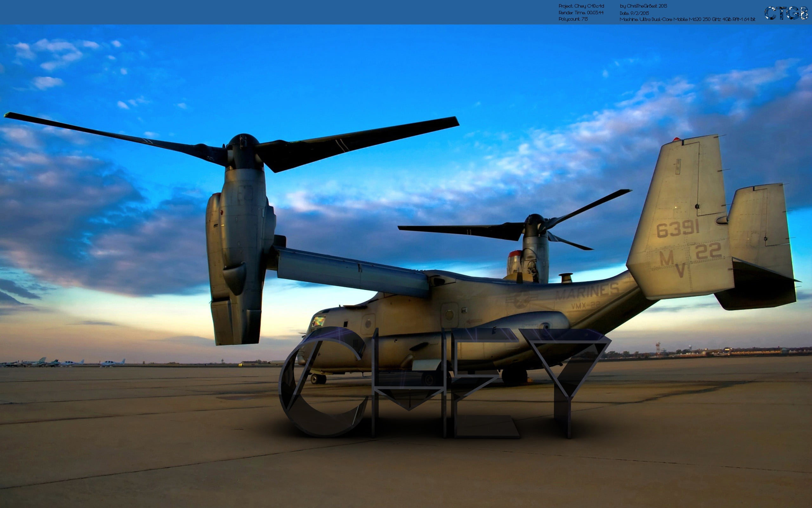Viewport: 812px width, 508px height.
Task: Click the 'Render Time: 00:03:44' text
Action: (x=581, y=13)
